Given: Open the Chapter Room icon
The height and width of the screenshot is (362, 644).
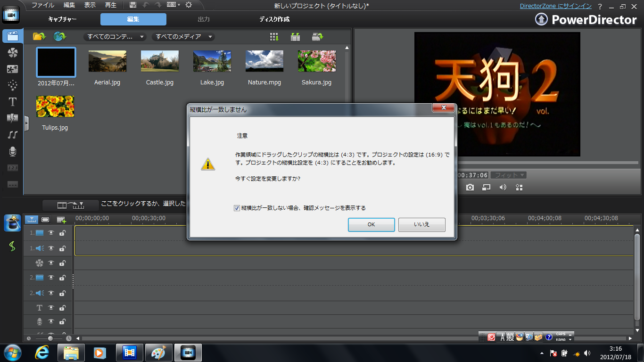Looking at the screenshot, I should tap(12, 168).
